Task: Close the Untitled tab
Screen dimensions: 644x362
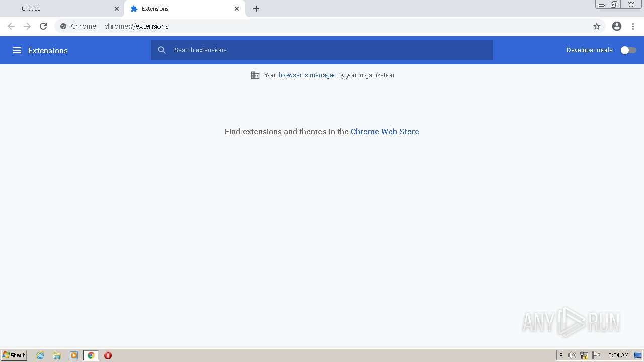Action: pos(117,9)
